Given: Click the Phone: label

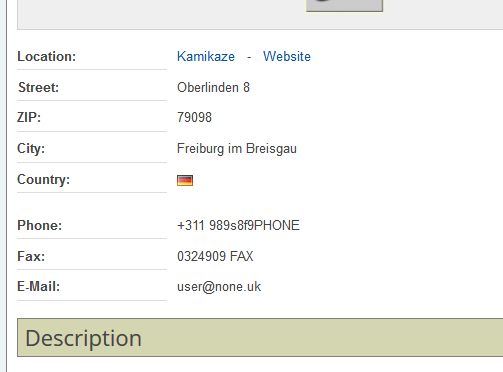Looking at the screenshot, I should point(40,226).
